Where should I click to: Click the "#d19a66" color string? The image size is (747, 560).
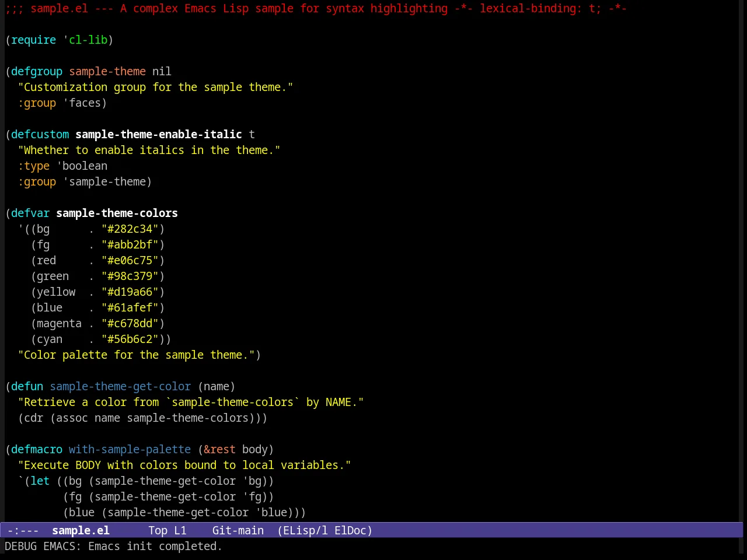click(130, 292)
